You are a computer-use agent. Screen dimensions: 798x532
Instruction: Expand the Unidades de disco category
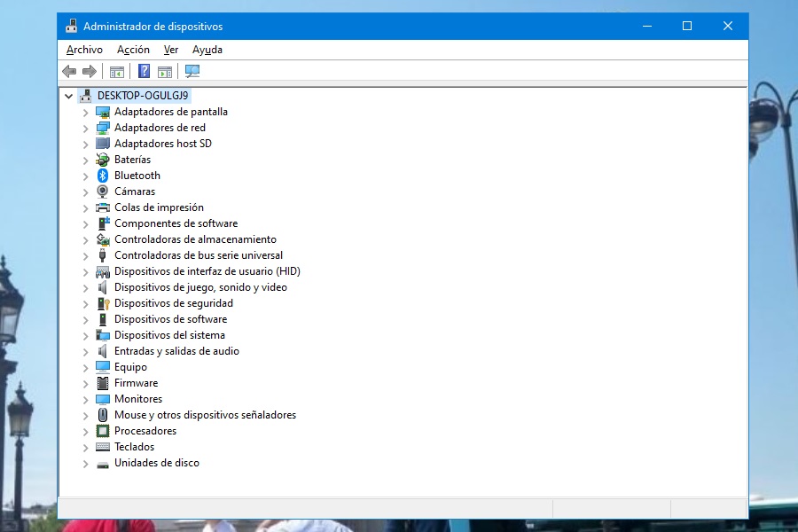[x=85, y=463]
